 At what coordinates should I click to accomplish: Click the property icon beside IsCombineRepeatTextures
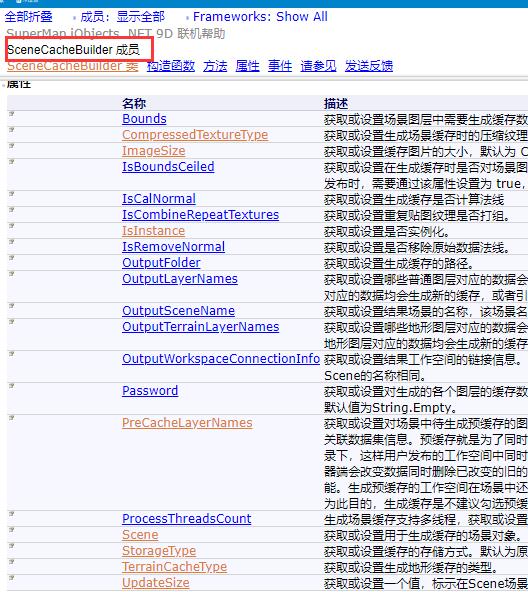11,210
